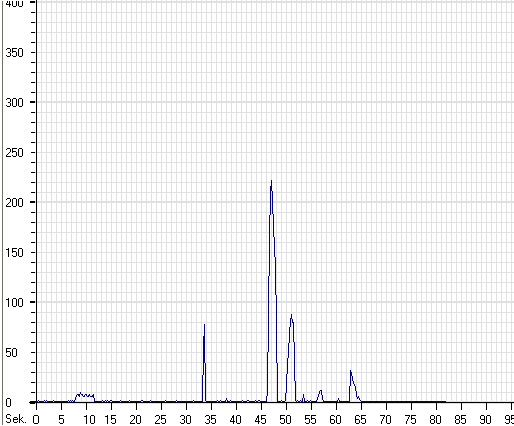Click the 300 label on vertical axis
The image size is (514, 426).
[14, 103]
